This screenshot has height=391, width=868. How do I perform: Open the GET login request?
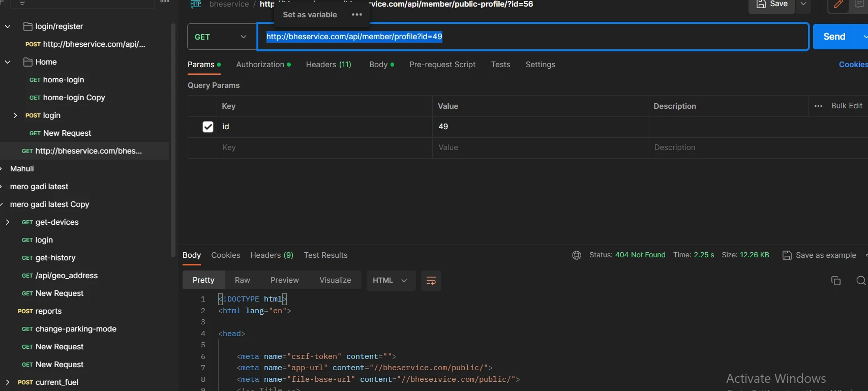37,240
